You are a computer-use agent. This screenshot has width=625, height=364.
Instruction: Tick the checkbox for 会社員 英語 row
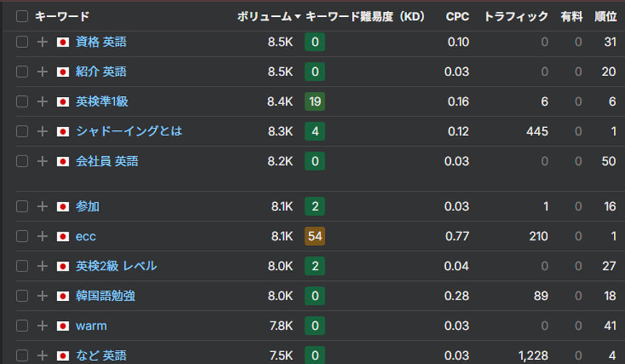22,161
